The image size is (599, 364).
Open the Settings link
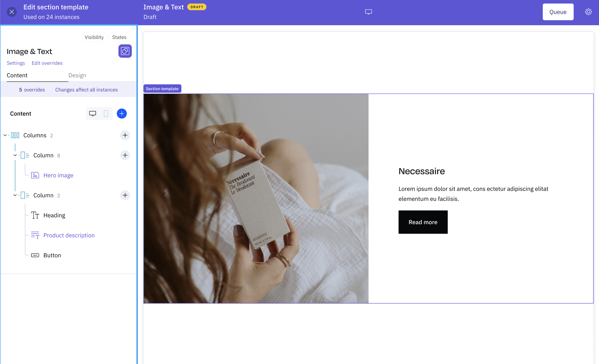pos(16,63)
